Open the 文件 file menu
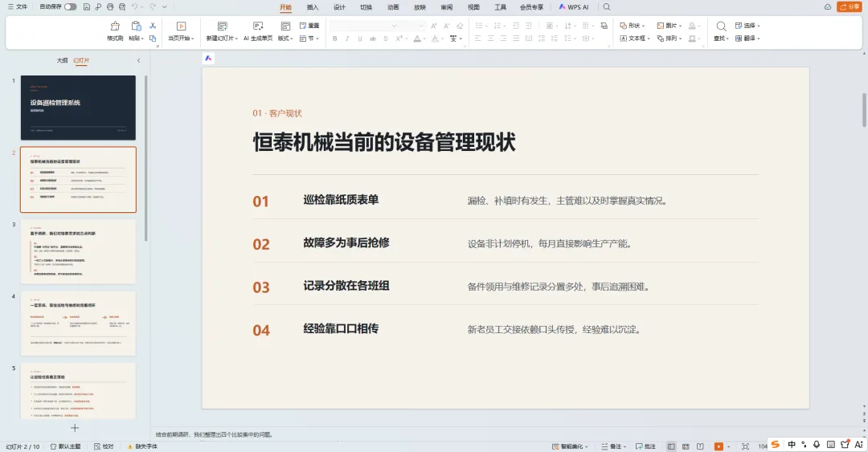 click(x=18, y=6)
